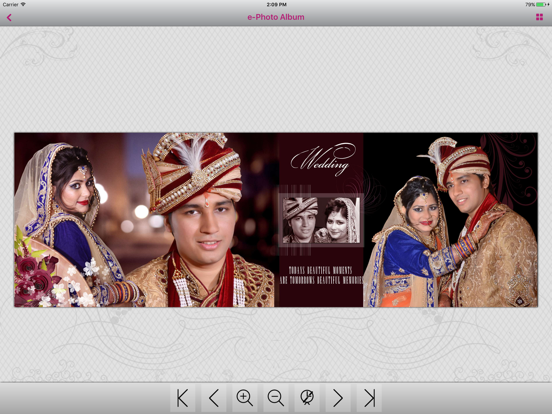Image resolution: width=552 pixels, height=414 pixels.
Task: Tap the battery indicator in status bar
Action: [x=542, y=5]
